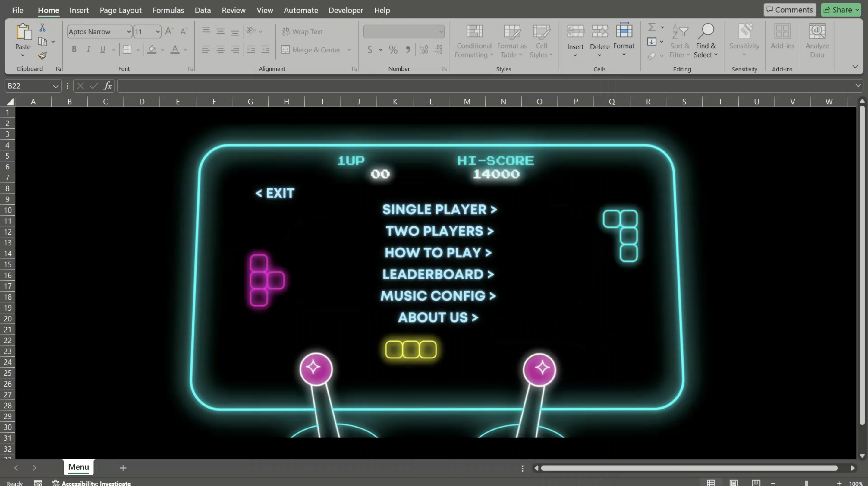The height and width of the screenshot is (486, 868).
Task: Click the AutoSum sigma icon
Action: pyautogui.click(x=652, y=27)
